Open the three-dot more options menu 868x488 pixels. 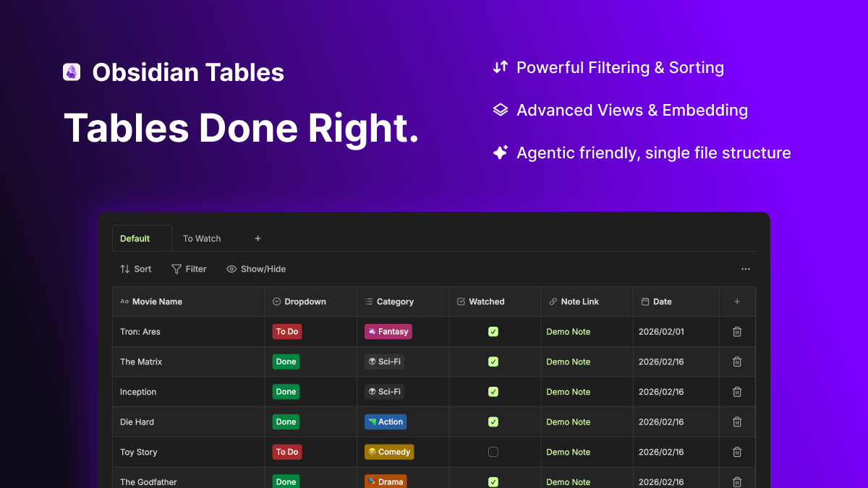pos(746,269)
